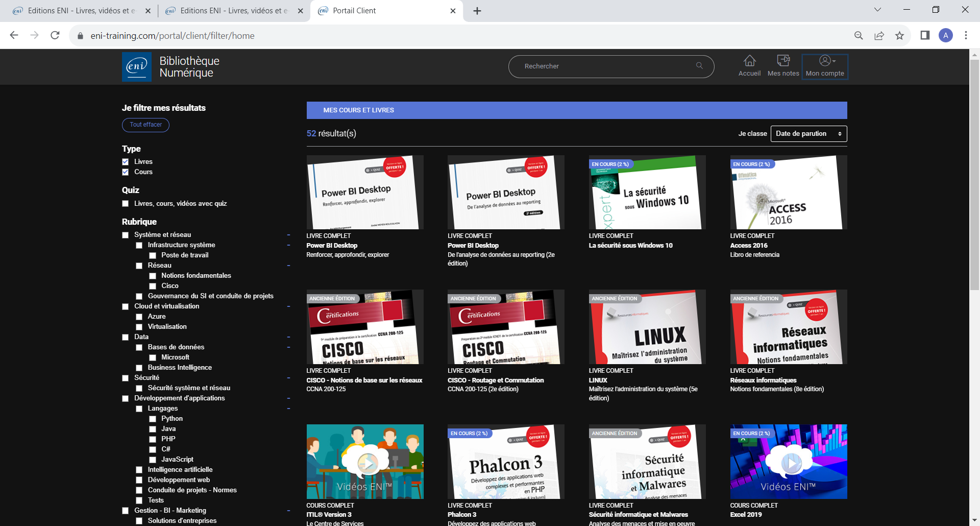Check the Azure filter checkbox

pyautogui.click(x=139, y=317)
